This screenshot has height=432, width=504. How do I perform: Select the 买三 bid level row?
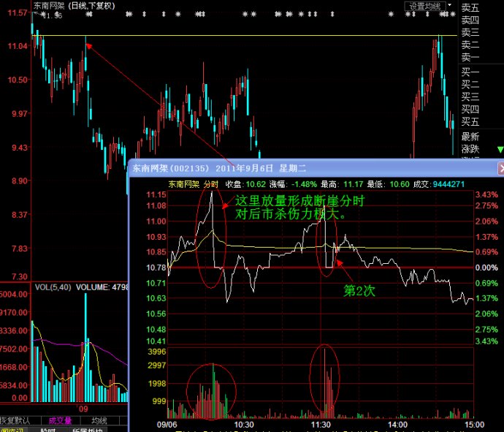470,96
